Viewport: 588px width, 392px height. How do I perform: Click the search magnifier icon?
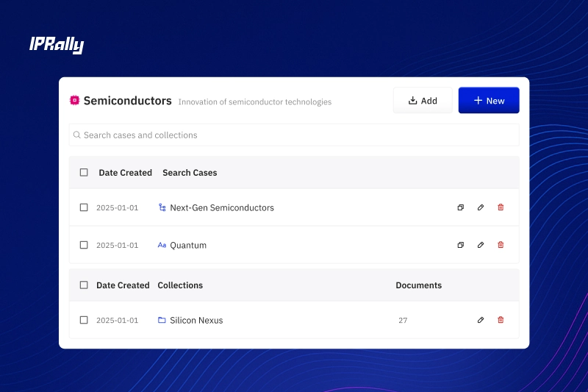(77, 135)
